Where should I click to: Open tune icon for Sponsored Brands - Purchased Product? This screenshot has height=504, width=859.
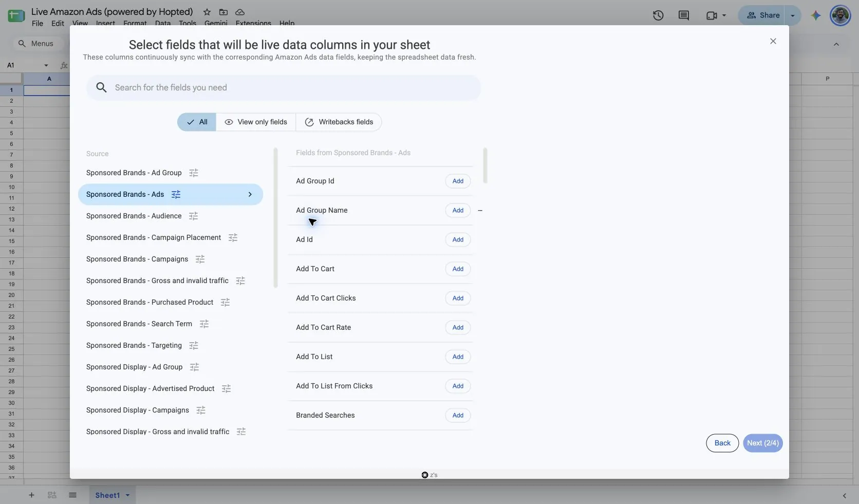pyautogui.click(x=225, y=303)
